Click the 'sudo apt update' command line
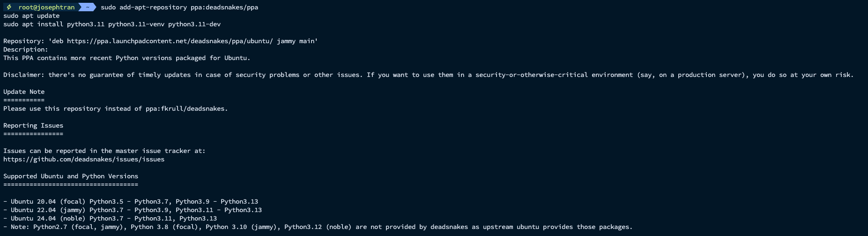Viewport: 868px width, 236px height. 31,15
